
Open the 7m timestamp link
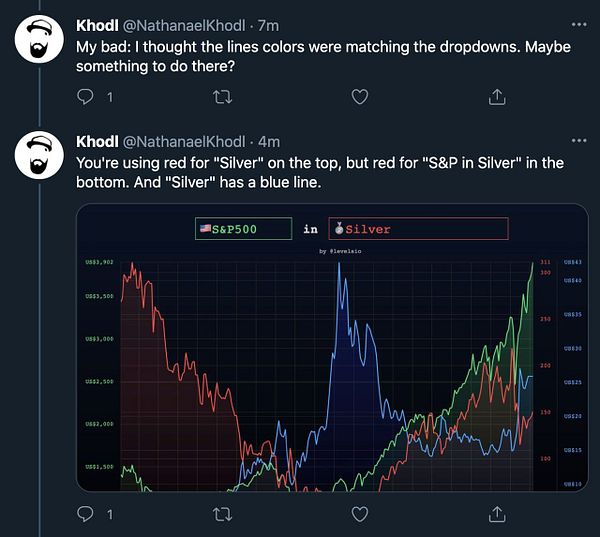coord(270,24)
